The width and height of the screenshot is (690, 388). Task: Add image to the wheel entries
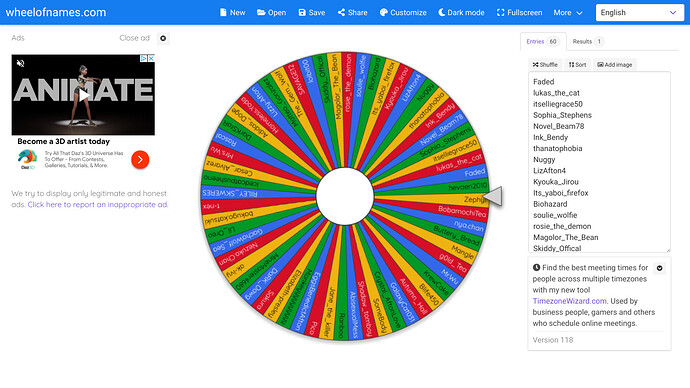point(614,65)
